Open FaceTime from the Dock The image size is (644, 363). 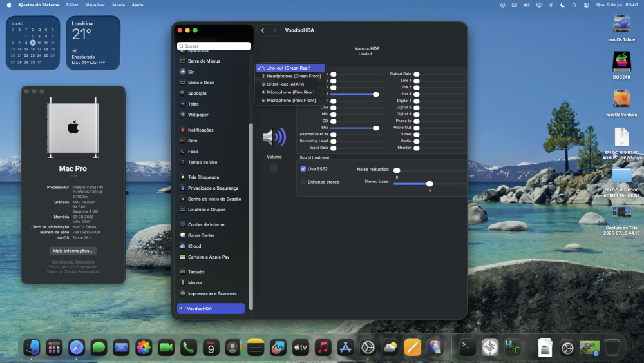(166, 348)
